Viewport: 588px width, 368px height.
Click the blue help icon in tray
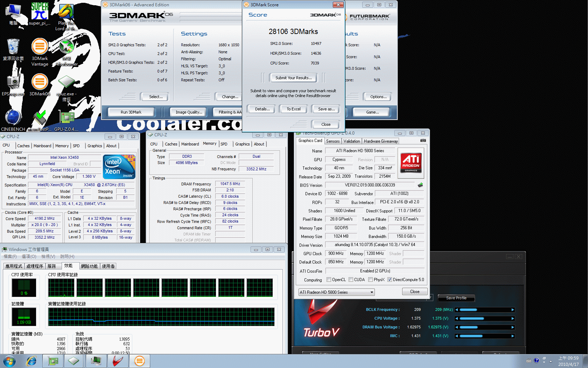point(536,360)
